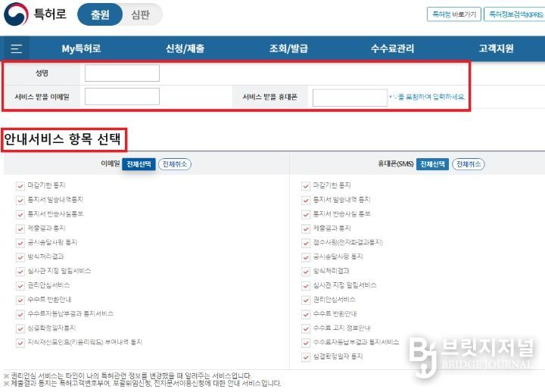
Task: Open the 수수료관리 menu
Action: tap(392, 48)
